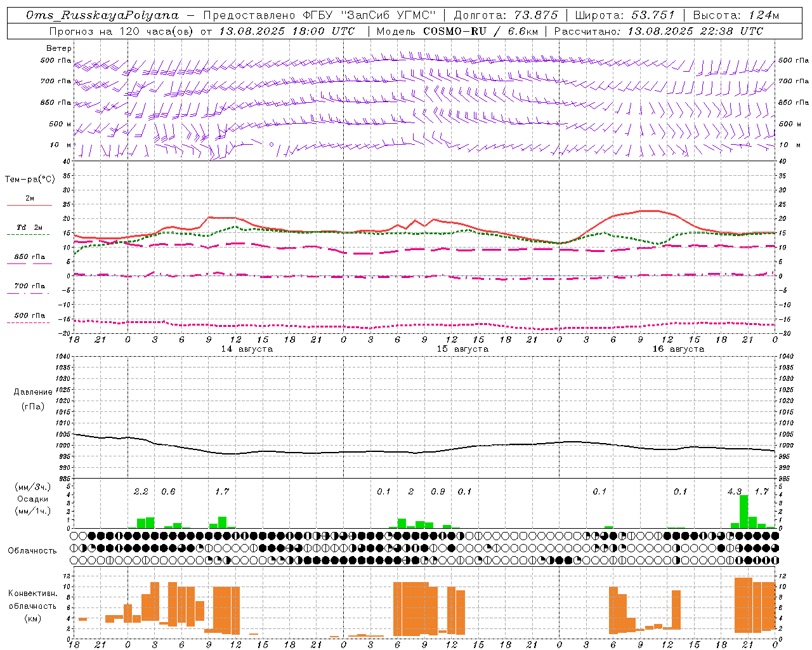
Task: Click the 0.9 precipitation total value
Action: point(438,491)
